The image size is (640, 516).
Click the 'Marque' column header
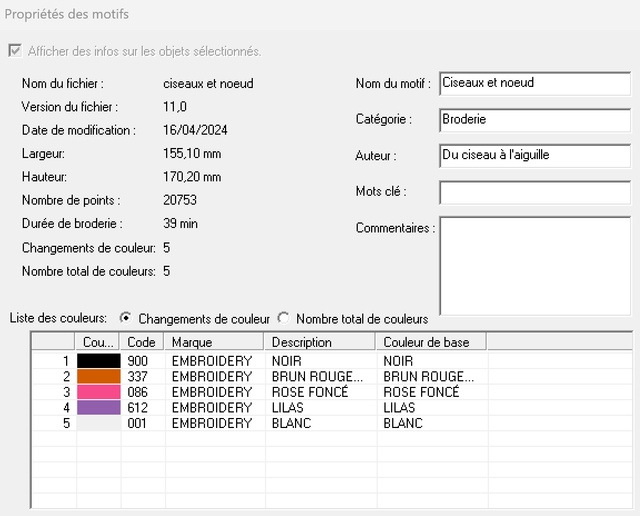pos(214,342)
